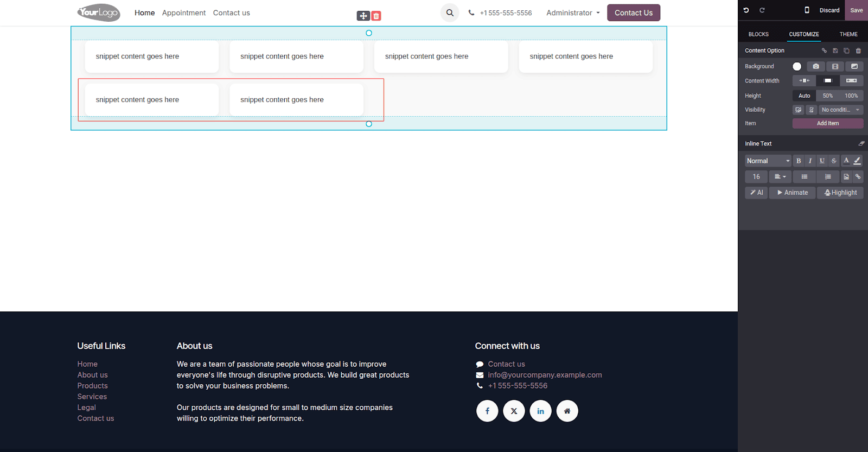Apply bold formatting

(x=799, y=161)
